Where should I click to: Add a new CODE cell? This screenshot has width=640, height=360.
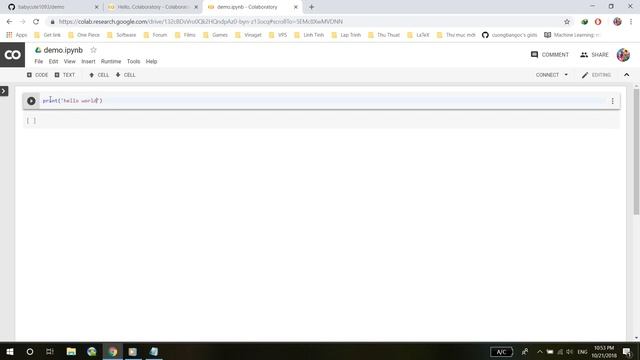(38, 75)
